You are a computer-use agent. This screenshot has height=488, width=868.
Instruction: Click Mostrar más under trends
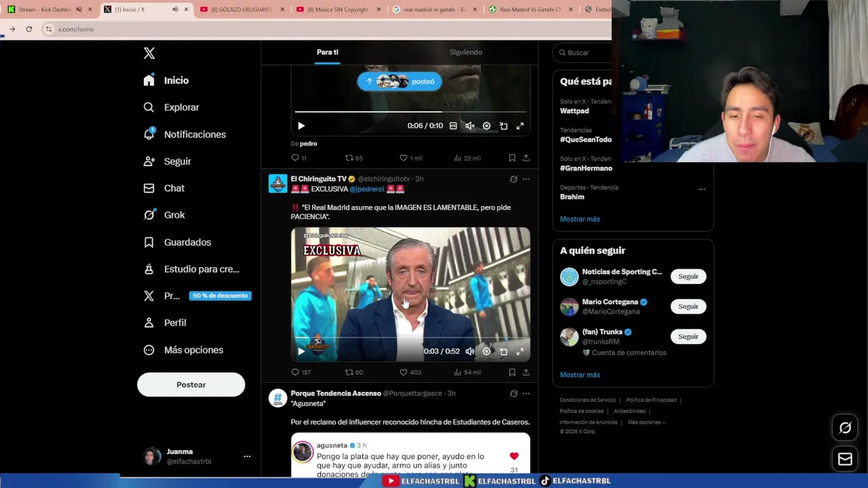pos(580,219)
